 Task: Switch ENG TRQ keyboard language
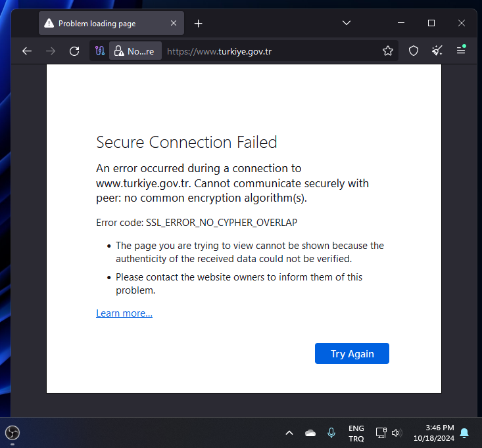356,433
